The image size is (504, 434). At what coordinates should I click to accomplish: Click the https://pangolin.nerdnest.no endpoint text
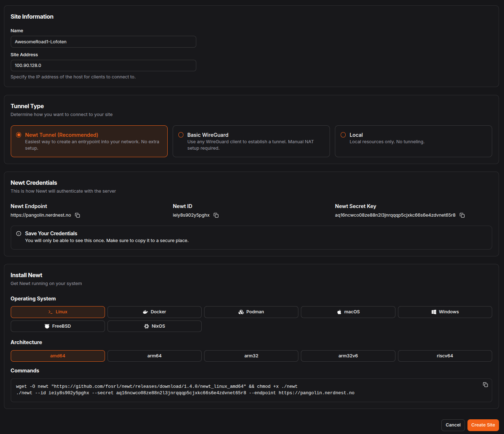pos(41,215)
